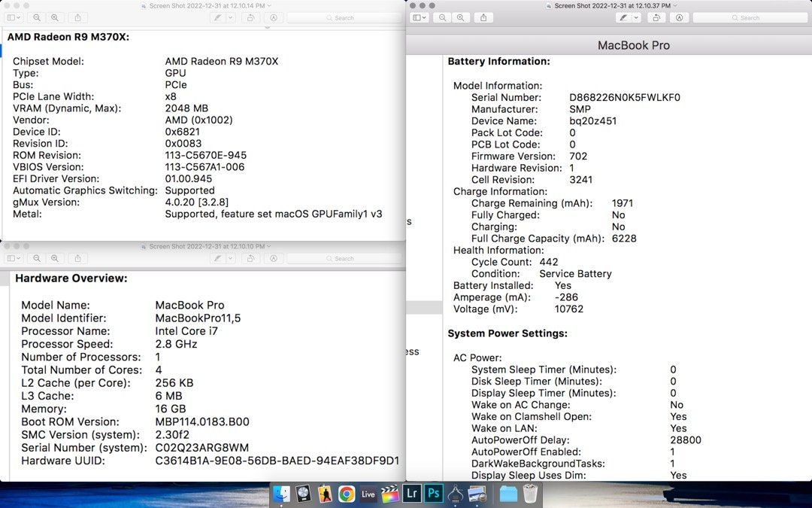Select Highlight pen in 12.10.10 PM window

coord(219,258)
